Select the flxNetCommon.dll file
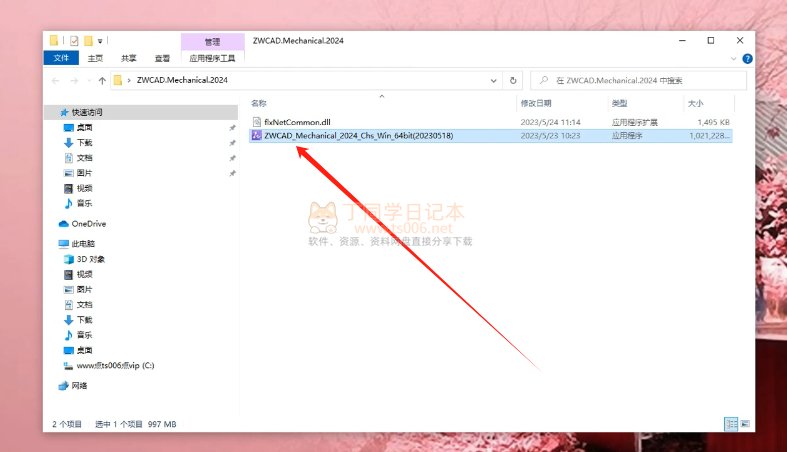This screenshot has width=787, height=452. (297, 122)
